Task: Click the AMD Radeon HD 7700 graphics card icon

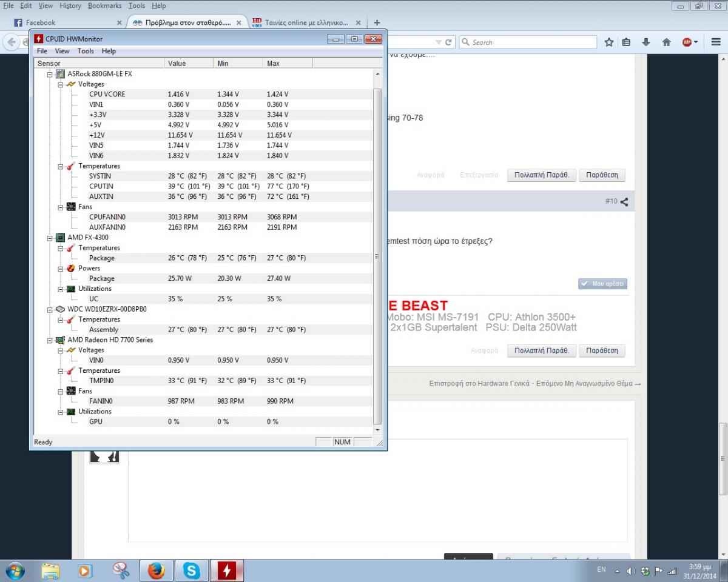Action: coord(61,340)
